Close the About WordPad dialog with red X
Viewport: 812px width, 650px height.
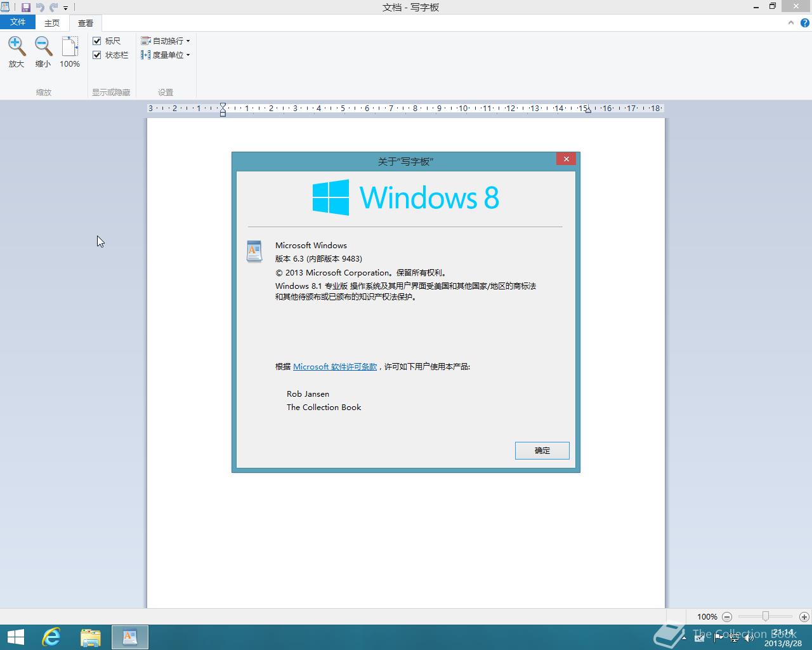point(566,159)
